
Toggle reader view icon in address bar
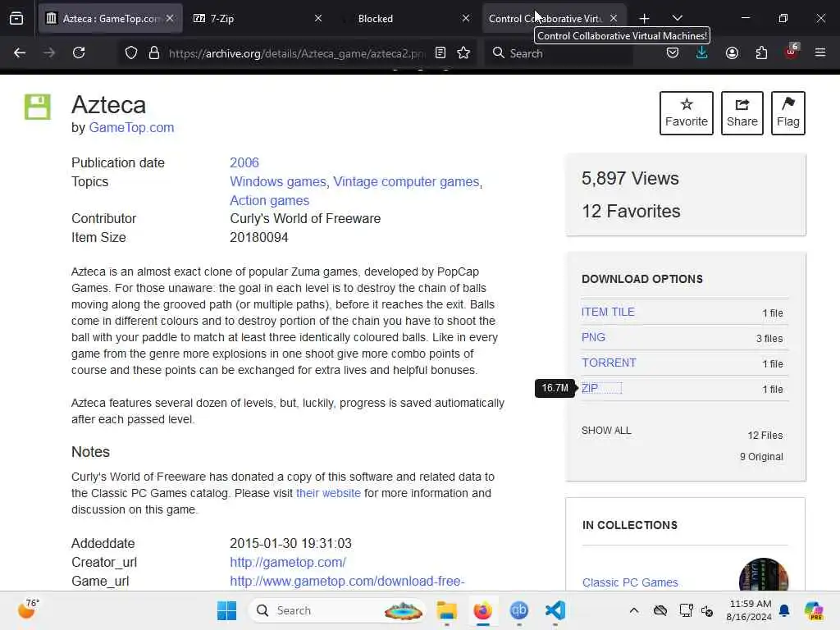[441, 52]
